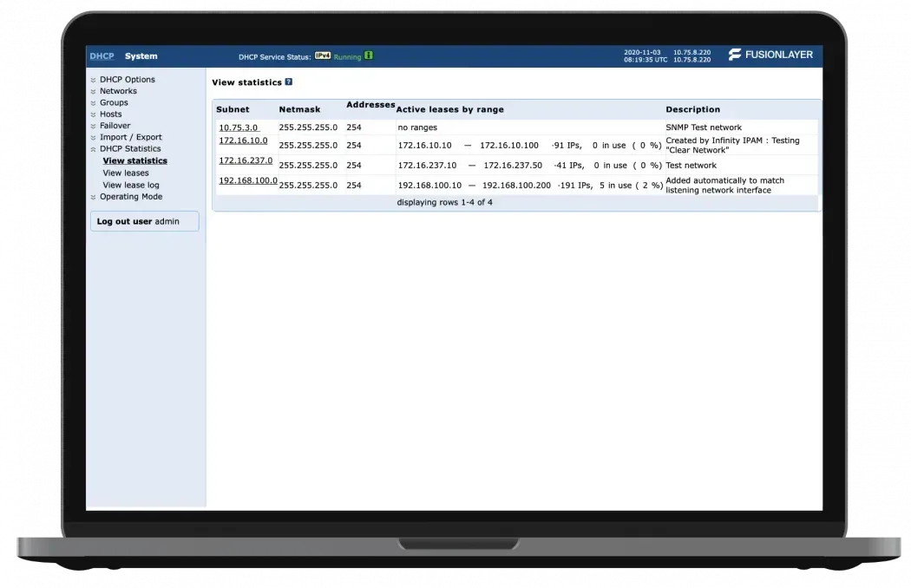Click the IPv4 badge icon

[x=323, y=56]
